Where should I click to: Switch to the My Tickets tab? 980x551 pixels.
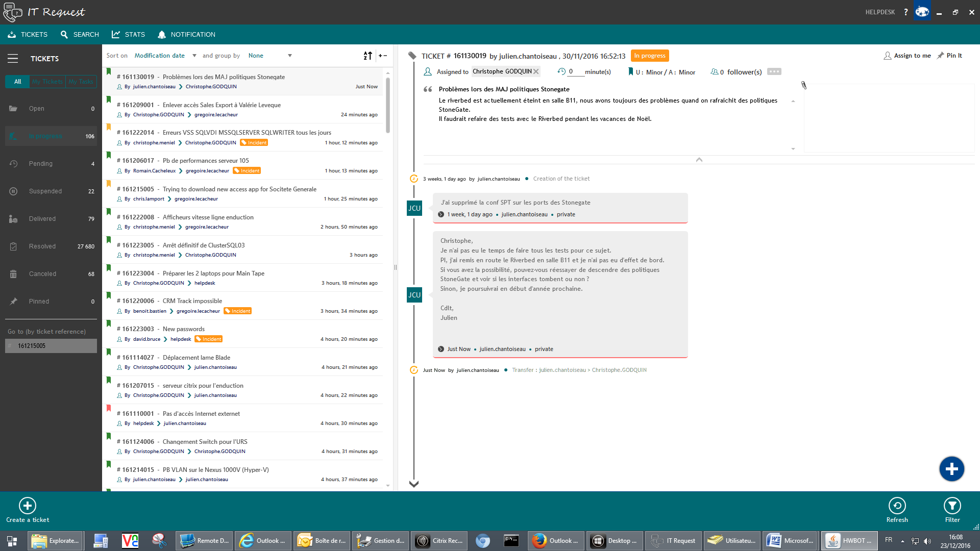click(47, 82)
